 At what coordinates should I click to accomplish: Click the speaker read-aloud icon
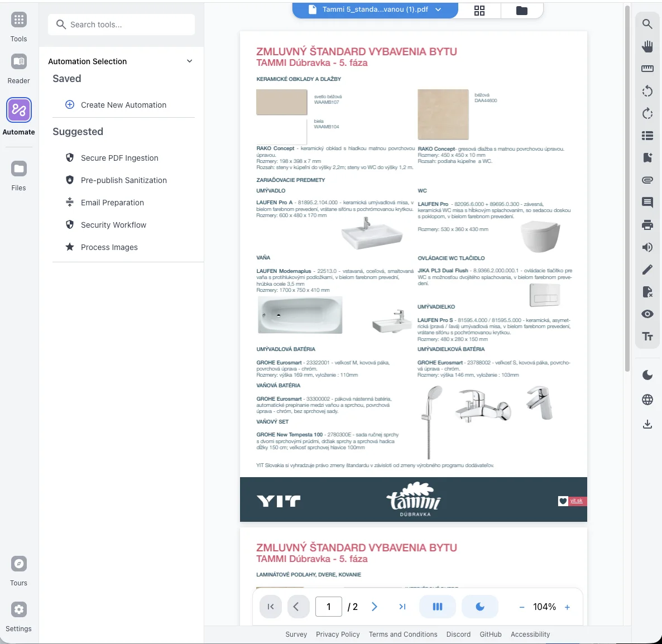[647, 247]
